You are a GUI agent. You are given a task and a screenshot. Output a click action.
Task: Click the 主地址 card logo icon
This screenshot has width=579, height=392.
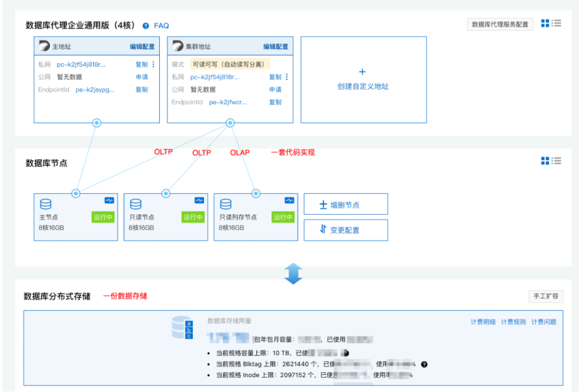(44, 46)
